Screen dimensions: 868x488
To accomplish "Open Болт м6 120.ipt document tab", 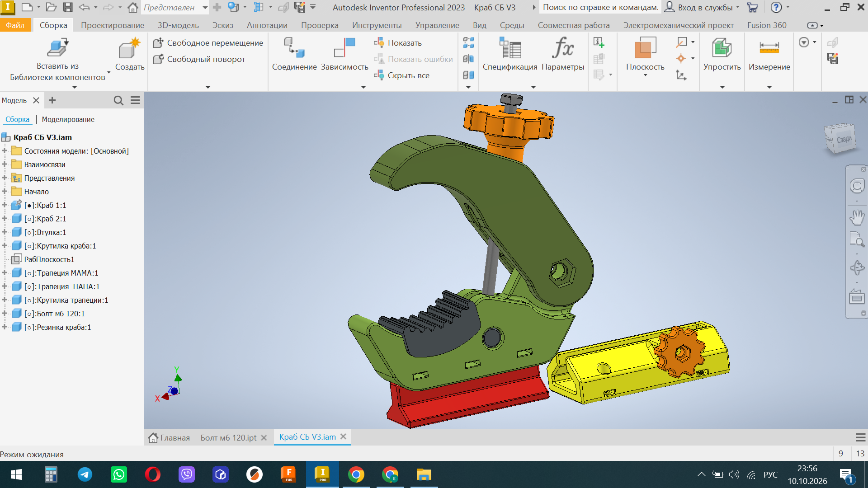I will coord(228,438).
